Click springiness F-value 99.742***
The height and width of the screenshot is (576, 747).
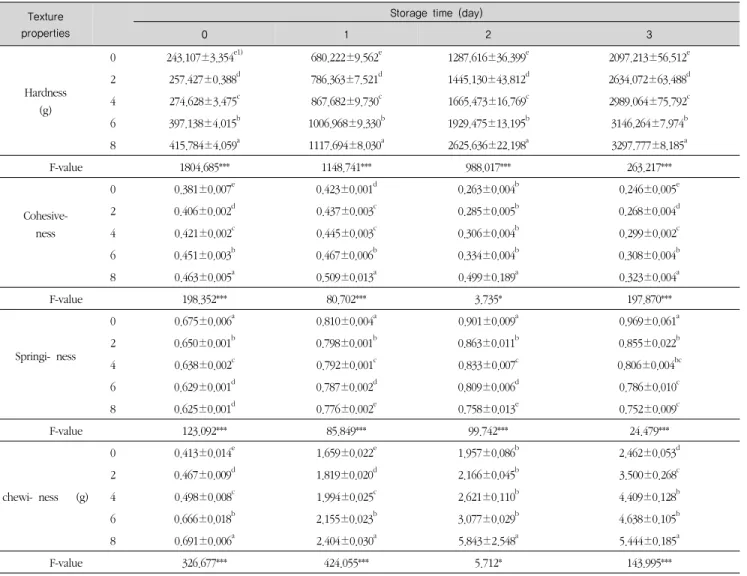(488, 431)
